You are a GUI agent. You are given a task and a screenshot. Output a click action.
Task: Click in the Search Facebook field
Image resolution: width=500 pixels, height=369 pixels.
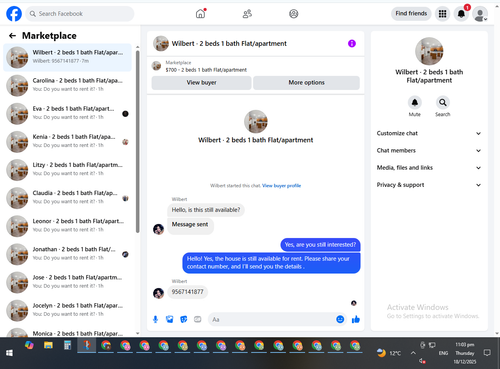(80, 14)
